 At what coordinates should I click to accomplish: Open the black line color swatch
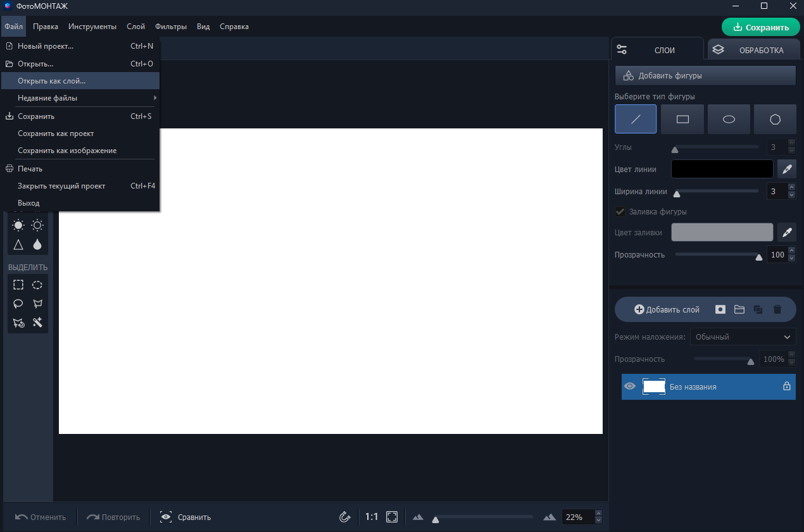tap(722, 169)
